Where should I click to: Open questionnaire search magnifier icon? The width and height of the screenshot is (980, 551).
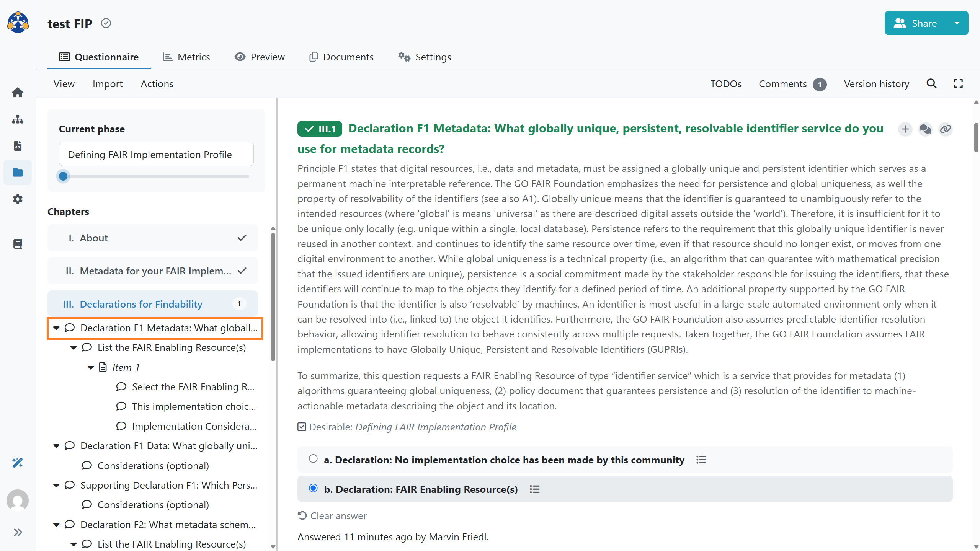coord(931,84)
